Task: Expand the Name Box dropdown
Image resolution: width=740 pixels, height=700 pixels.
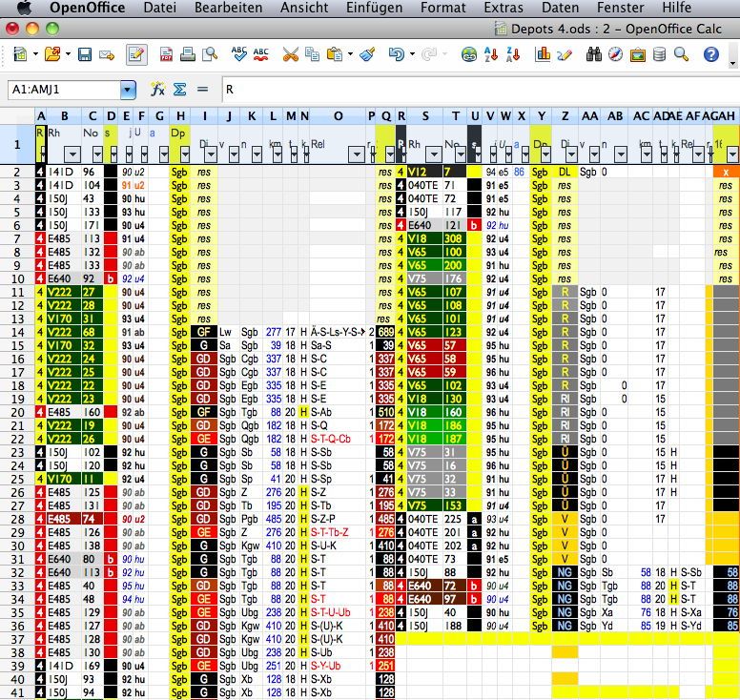Action: [x=128, y=90]
